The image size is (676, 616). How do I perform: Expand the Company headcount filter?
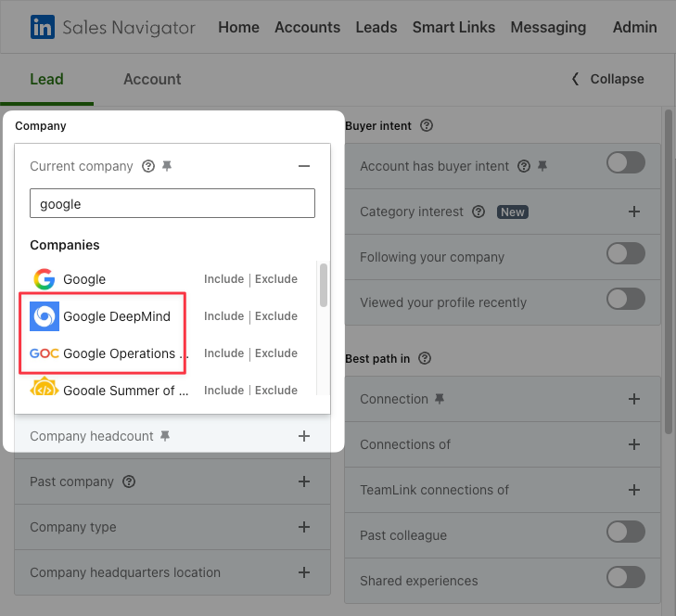[304, 436]
